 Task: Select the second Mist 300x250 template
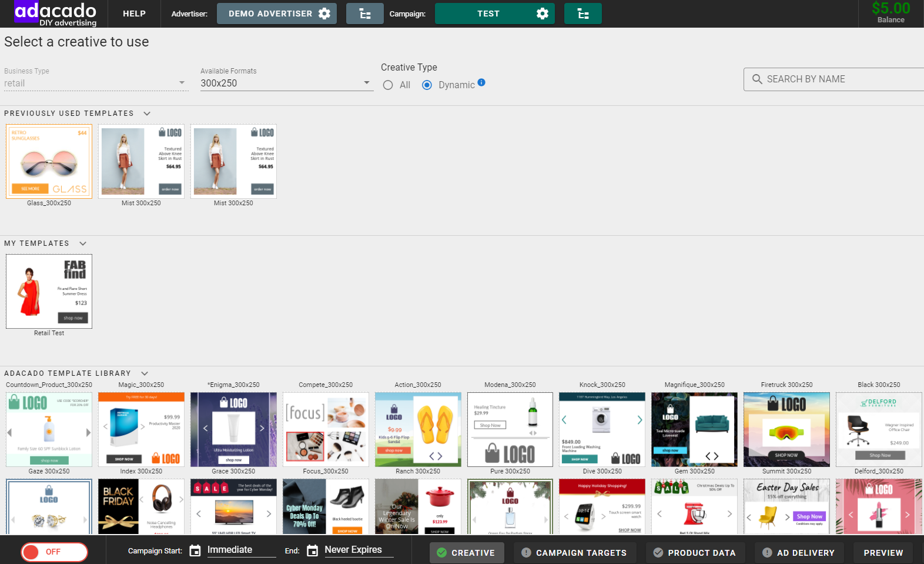(233, 161)
